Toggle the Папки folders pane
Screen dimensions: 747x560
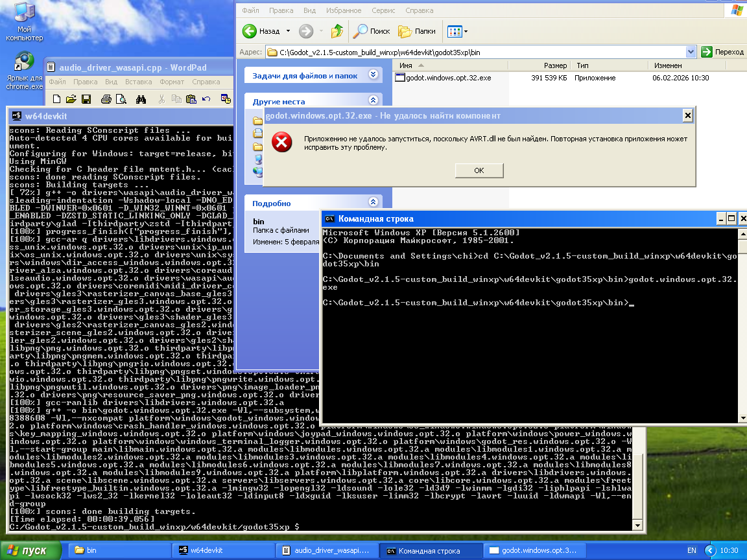417,31
